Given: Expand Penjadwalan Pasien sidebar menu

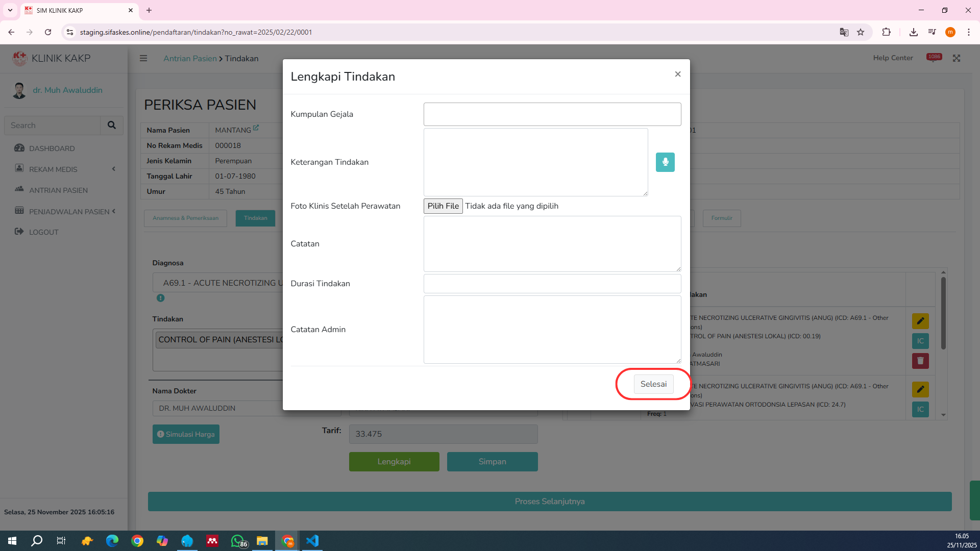Looking at the screenshot, I should [x=69, y=212].
